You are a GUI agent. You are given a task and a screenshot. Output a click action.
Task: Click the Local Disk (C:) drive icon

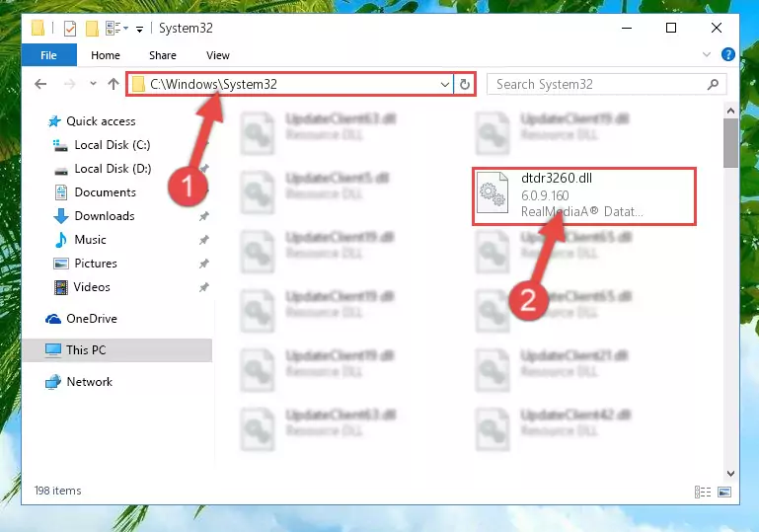[60, 145]
